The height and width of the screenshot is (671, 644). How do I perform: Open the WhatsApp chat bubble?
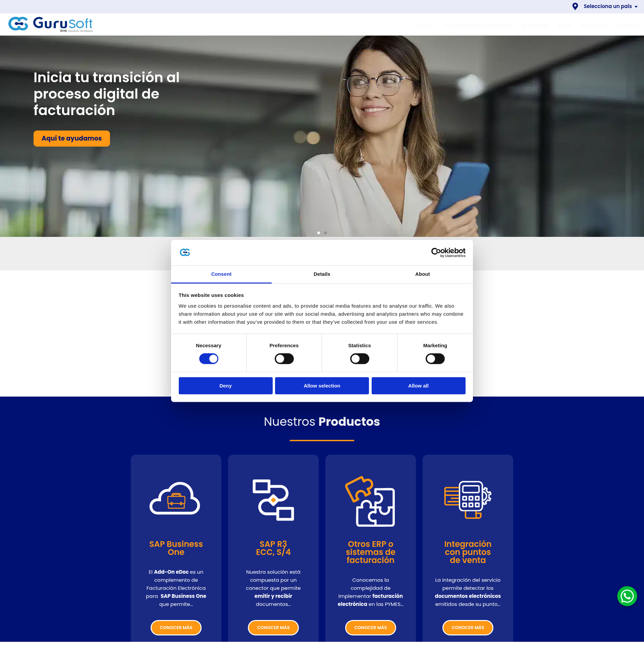(x=627, y=596)
